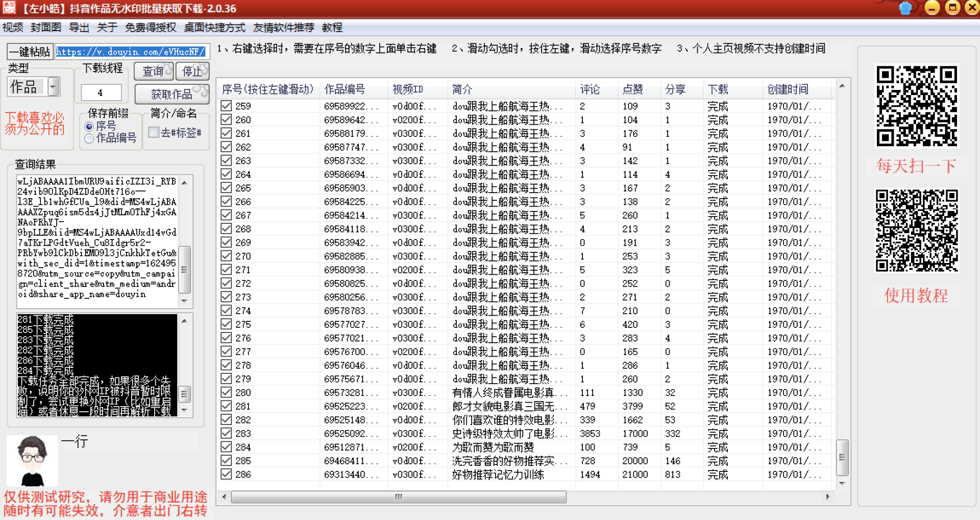Click the table's vertical scrollbar up arrow
This screenshot has height=520, width=980.
click(842, 86)
